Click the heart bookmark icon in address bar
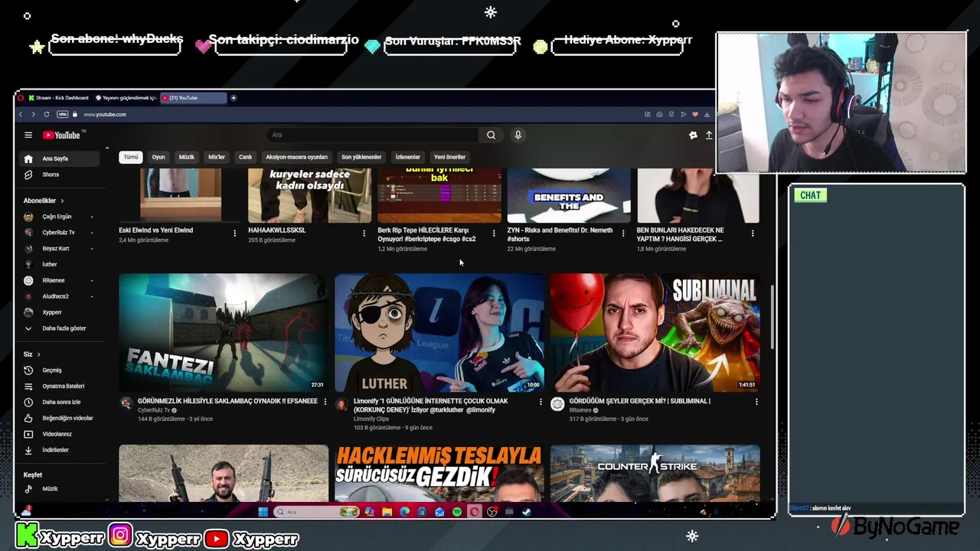Viewport: 980px width, 551px height. pos(695,114)
